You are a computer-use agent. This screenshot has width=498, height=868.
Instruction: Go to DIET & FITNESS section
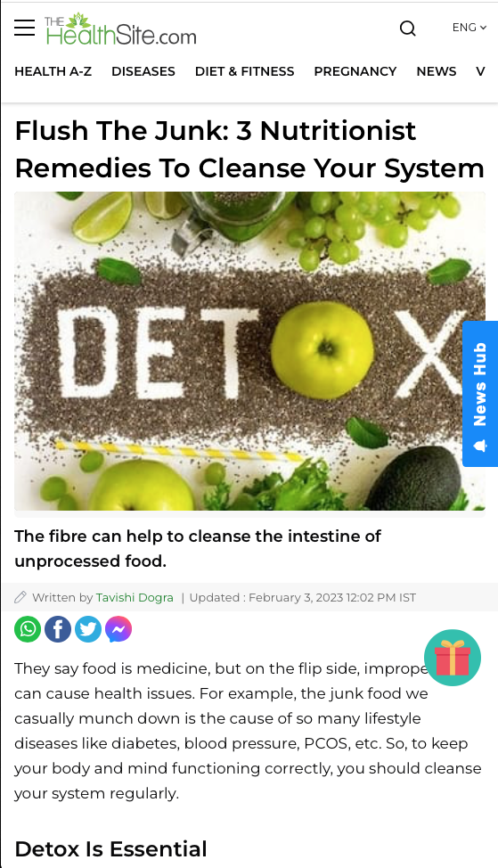coord(245,71)
